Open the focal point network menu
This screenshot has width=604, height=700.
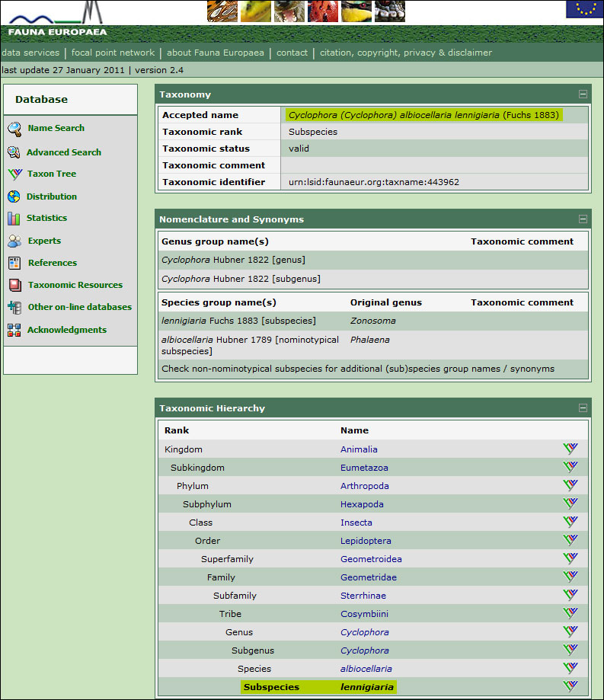pyautogui.click(x=113, y=53)
